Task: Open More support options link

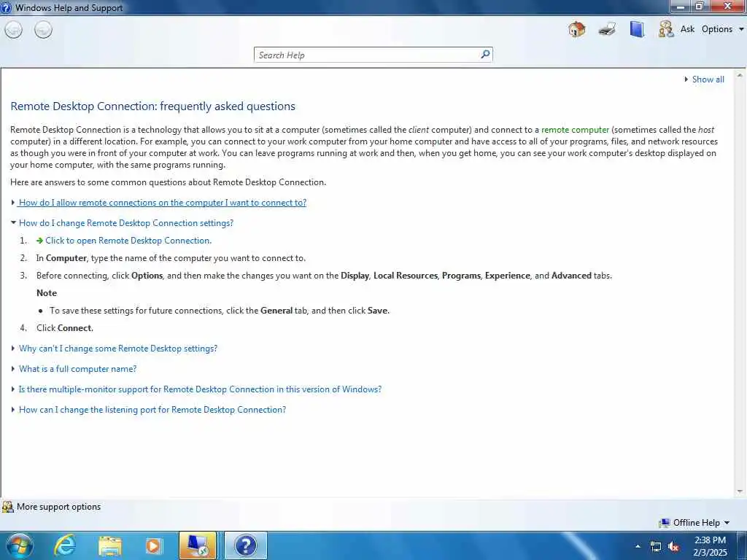Action: 58,507
